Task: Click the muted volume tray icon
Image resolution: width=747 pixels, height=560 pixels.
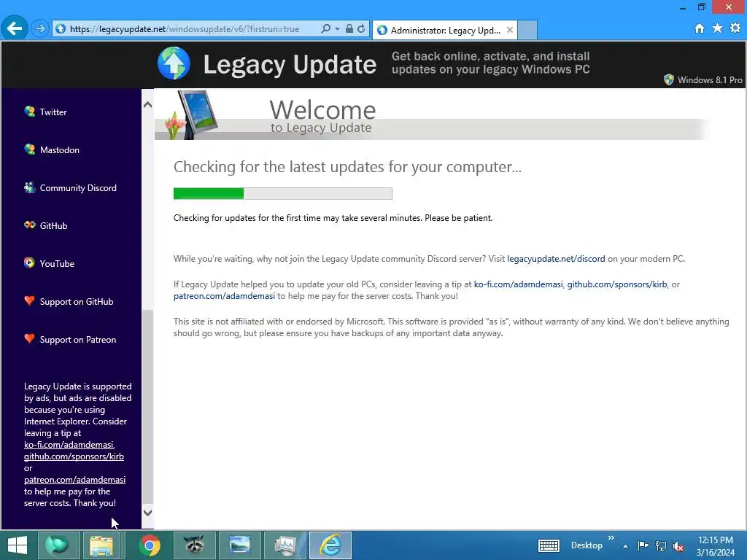Action: [678, 545]
